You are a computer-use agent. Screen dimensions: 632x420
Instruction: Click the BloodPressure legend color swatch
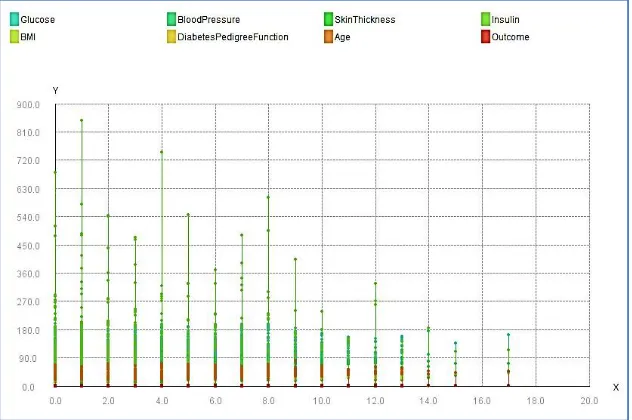(171, 19)
